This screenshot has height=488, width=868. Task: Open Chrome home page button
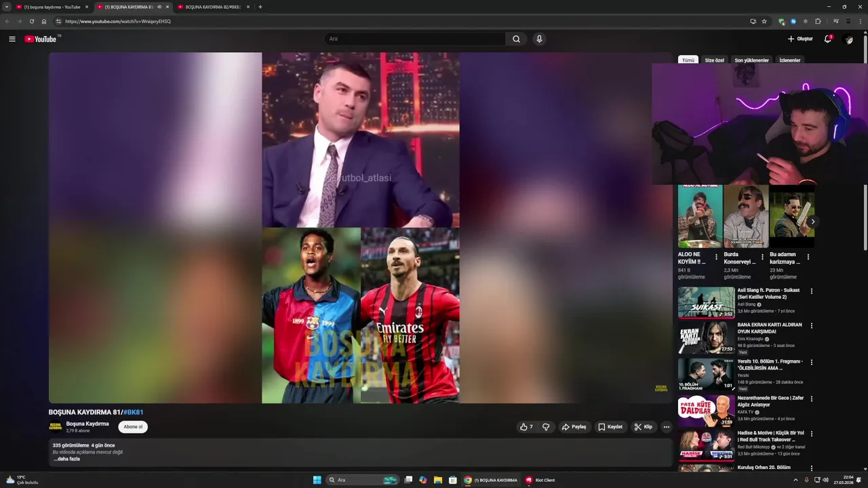click(44, 21)
